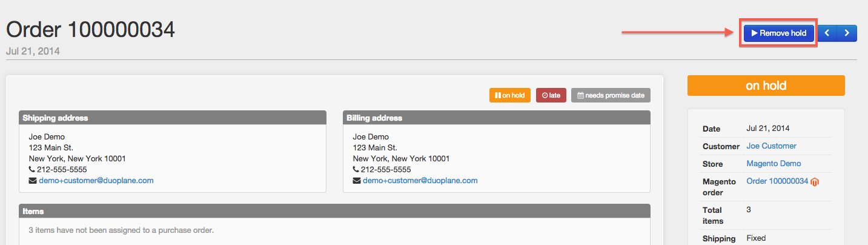
Task: Click the Shipping address panel header
Action: [173, 118]
